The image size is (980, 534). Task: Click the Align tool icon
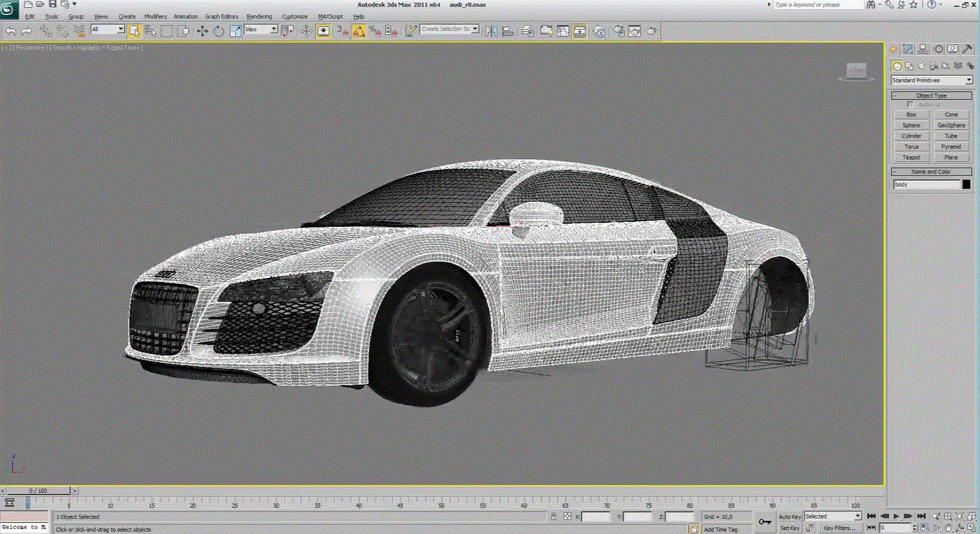(x=508, y=31)
